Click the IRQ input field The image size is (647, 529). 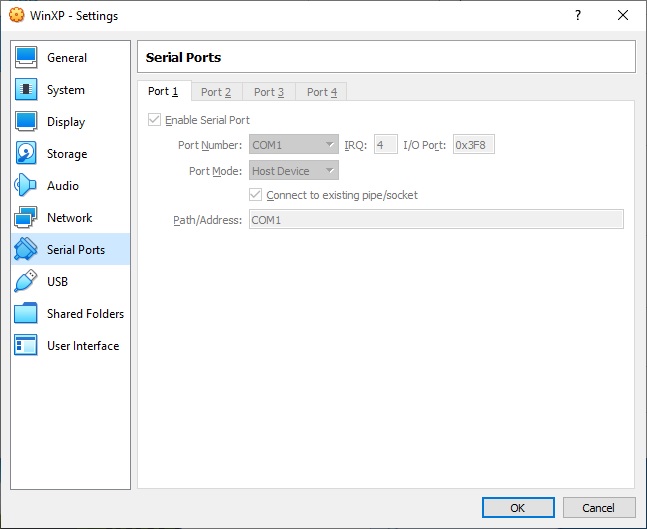[386, 144]
